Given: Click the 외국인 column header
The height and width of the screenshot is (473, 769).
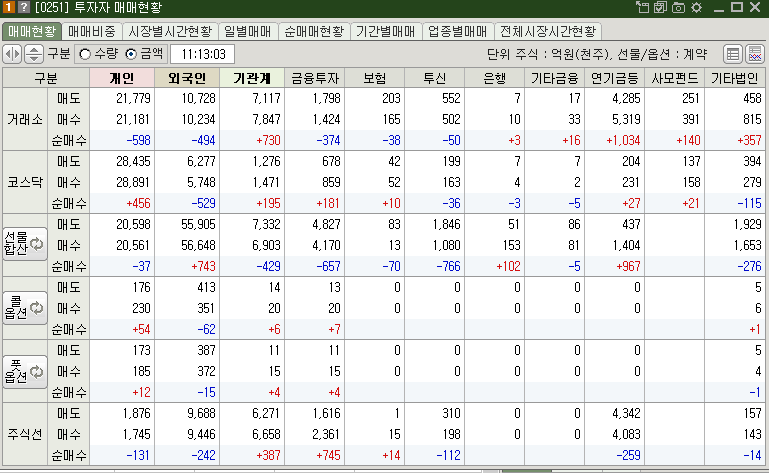Looking at the screenshot, I should tap(187, 78).
